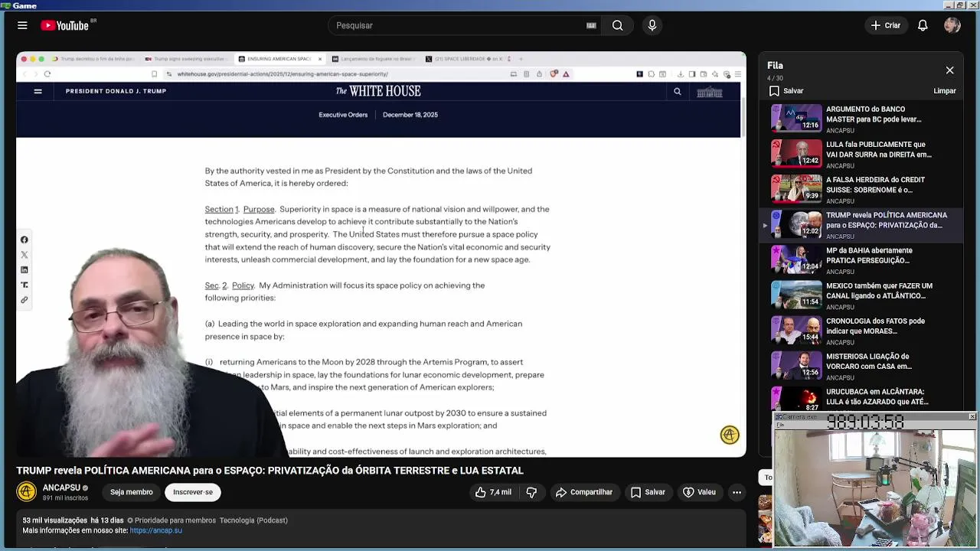Save video to playlist below the player

648,492
